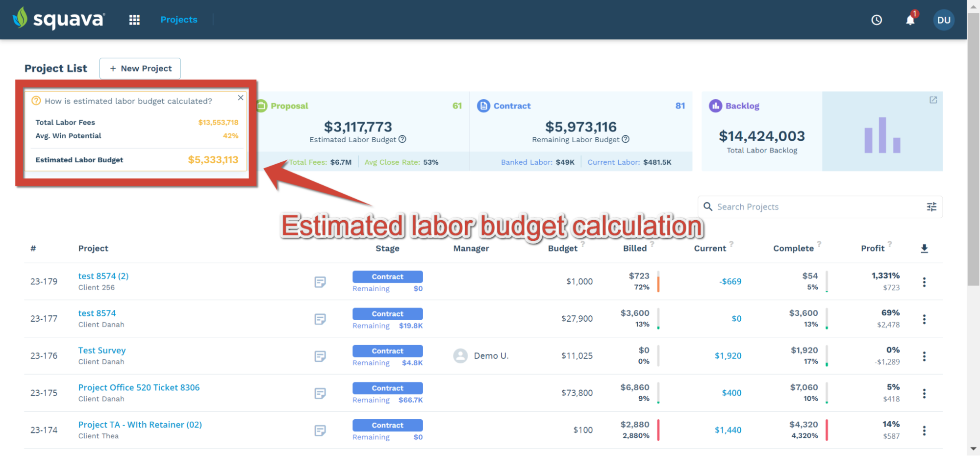Open the time tracking clock icon
The image size is (980, 456).
coord(877,20)
